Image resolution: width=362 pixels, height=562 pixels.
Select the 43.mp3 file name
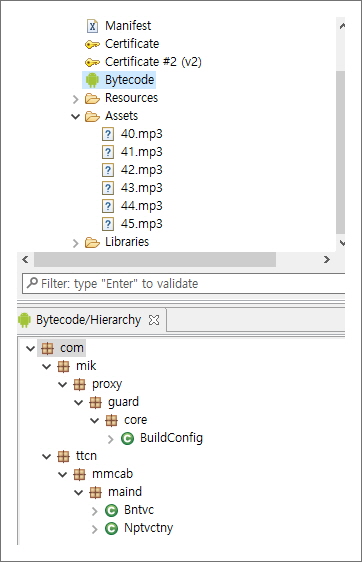pyautogui.click(x=142, y=188)
